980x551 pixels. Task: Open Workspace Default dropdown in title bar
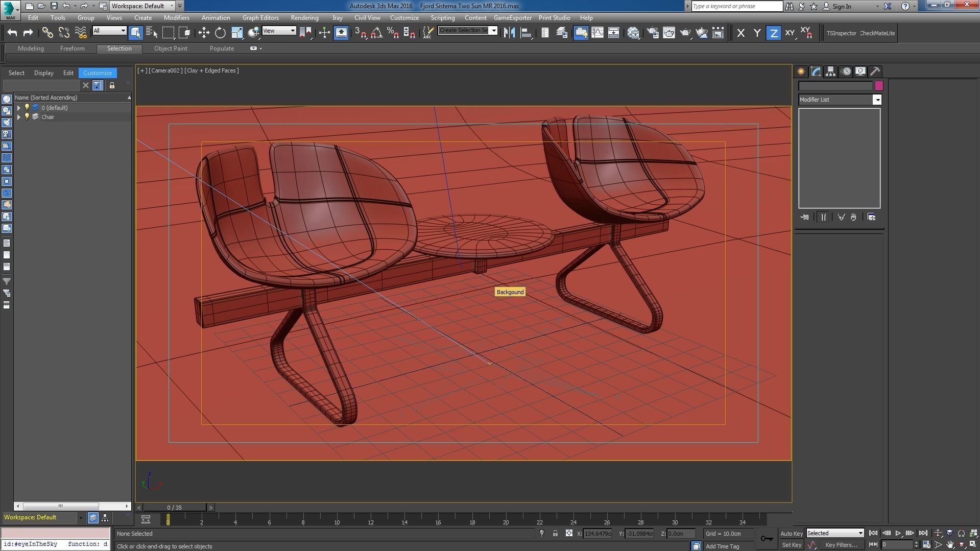coord(142,6)
